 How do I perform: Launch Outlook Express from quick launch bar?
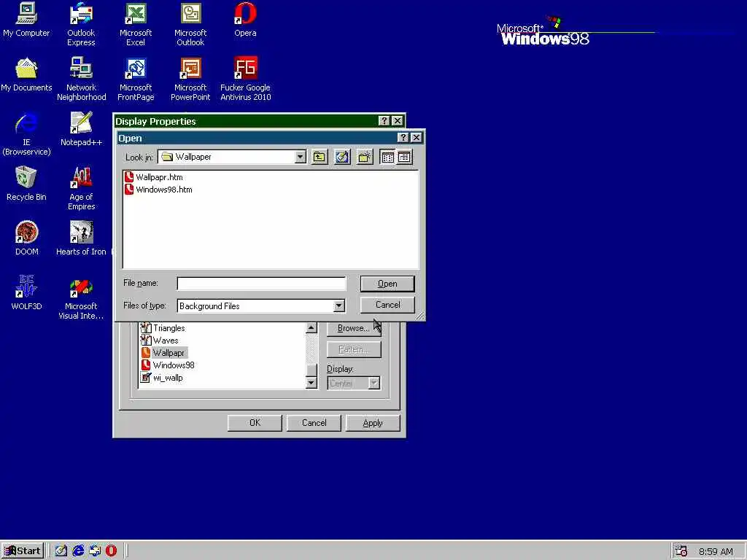pyautogui.click(x=95, y=551)
